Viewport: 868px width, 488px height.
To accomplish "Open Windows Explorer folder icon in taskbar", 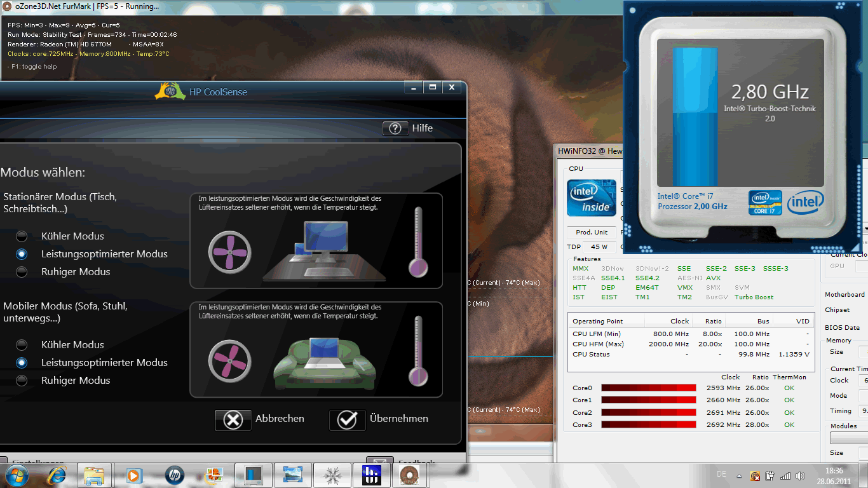I will click(x=94, y=475).
